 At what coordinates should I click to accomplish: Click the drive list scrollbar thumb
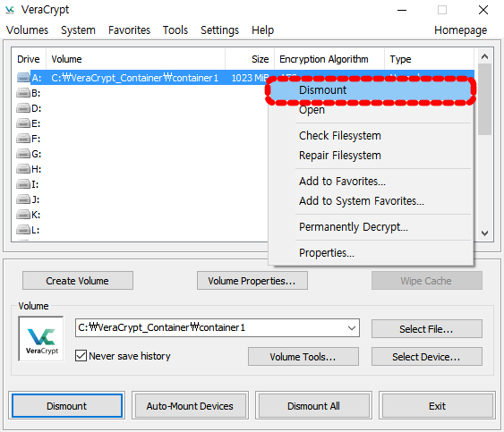coord(484,99)
